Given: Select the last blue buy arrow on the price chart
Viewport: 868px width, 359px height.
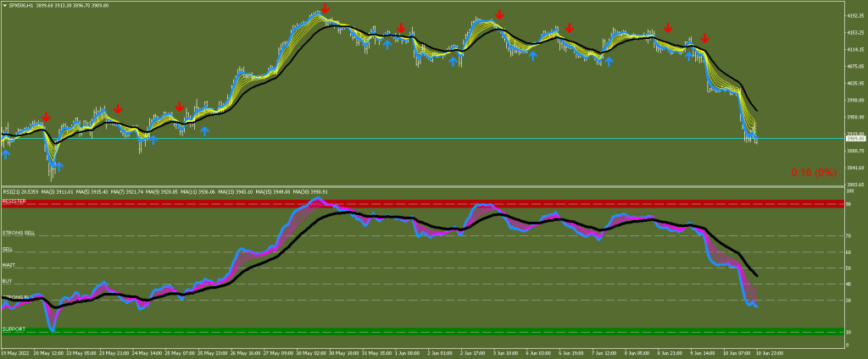Looking at the screenshot, I should 609,61.
